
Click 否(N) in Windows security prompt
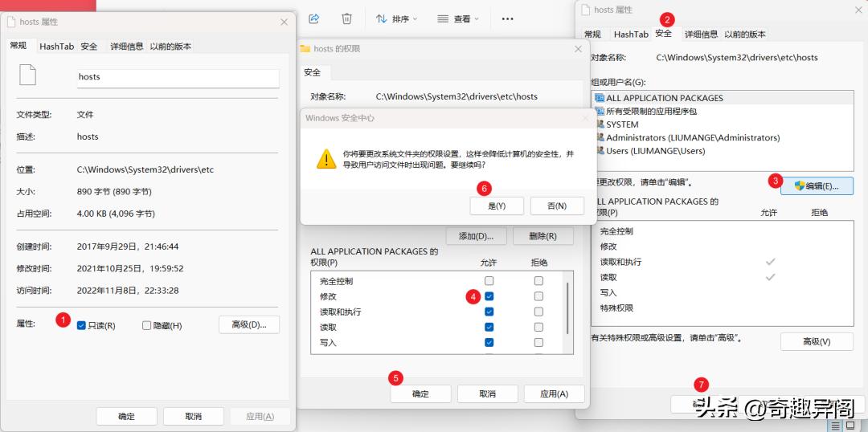click(557, 206)
